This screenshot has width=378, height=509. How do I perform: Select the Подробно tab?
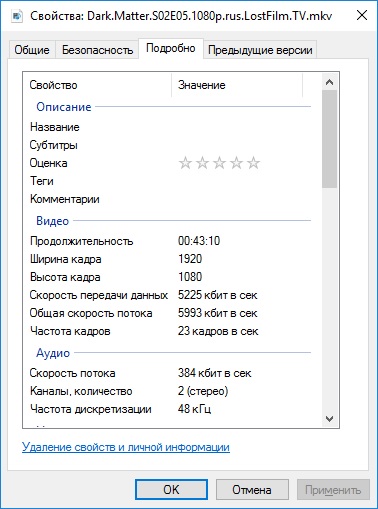pos(171,49)
